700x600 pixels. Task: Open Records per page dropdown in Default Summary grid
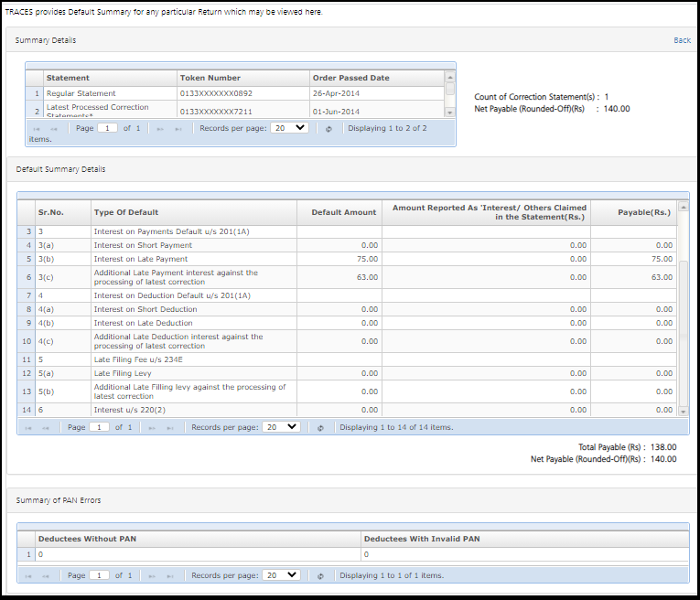click(x=281, y=427)
